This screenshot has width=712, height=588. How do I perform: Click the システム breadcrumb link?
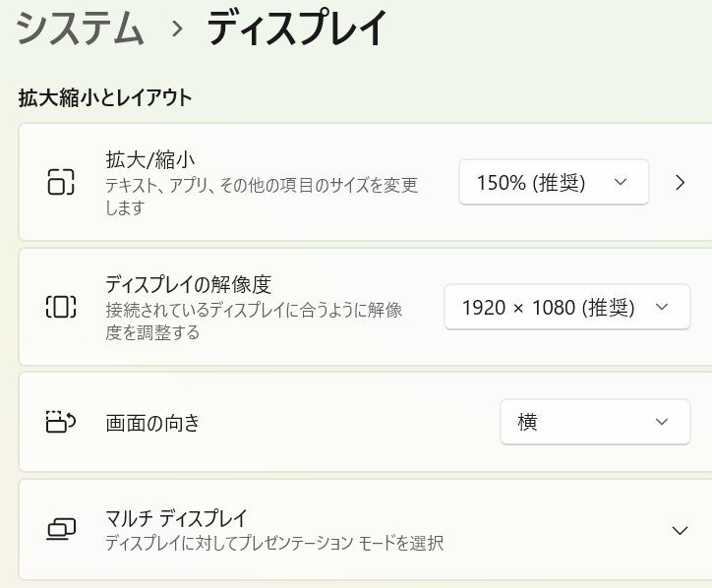point(81,29)
